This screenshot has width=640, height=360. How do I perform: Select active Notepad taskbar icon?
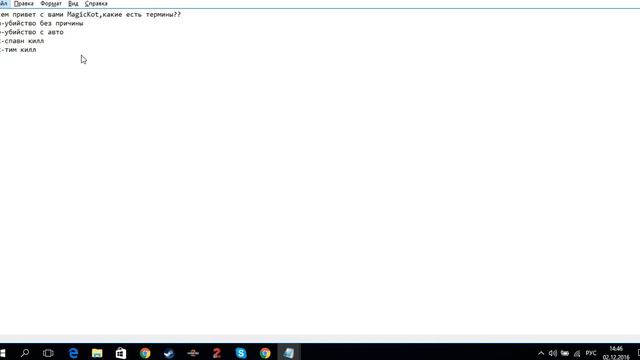tap(289, 353)
